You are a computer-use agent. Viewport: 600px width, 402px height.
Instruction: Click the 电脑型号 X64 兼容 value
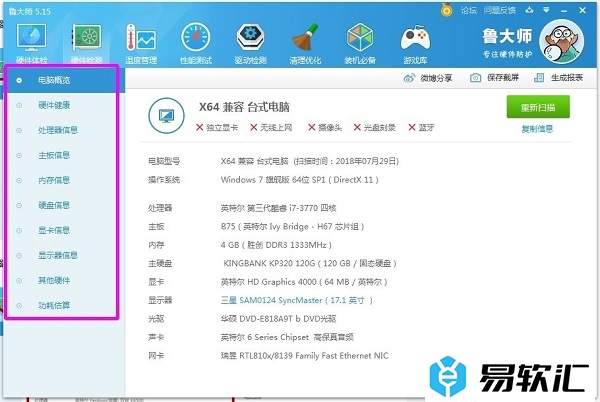[x=310, y=161]
